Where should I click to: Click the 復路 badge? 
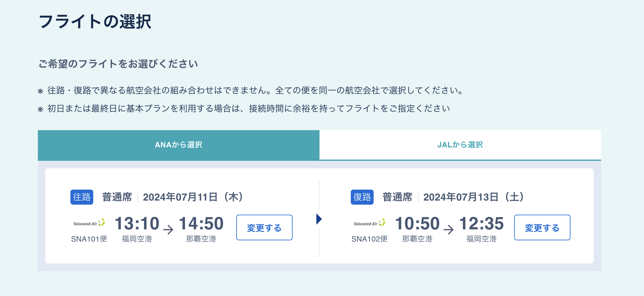(362, 197)
